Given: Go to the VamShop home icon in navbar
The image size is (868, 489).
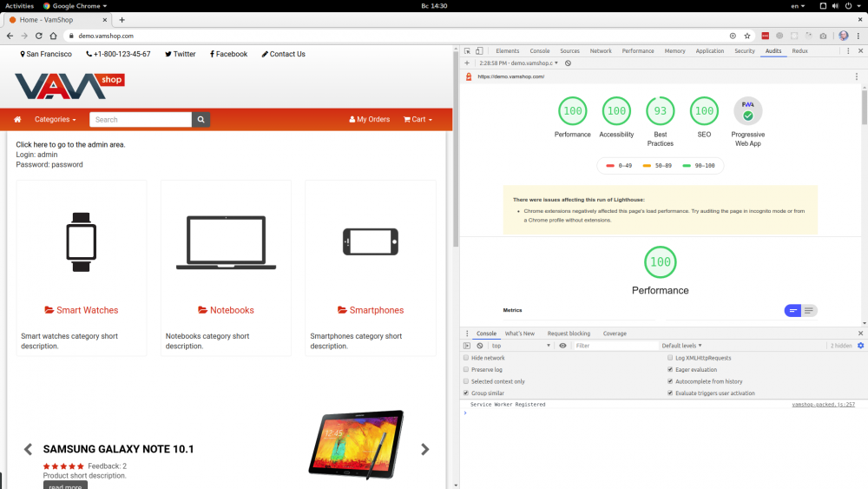Looking at the screenshot, I should click(x=17, y=119).
